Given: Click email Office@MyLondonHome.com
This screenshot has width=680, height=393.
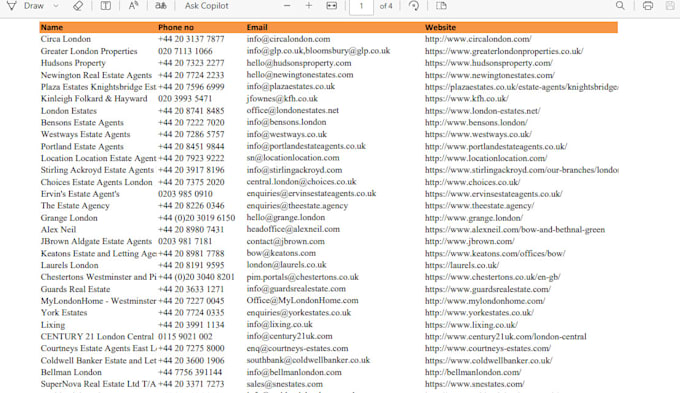Looking at the screenshot, I should pos(302,301).
